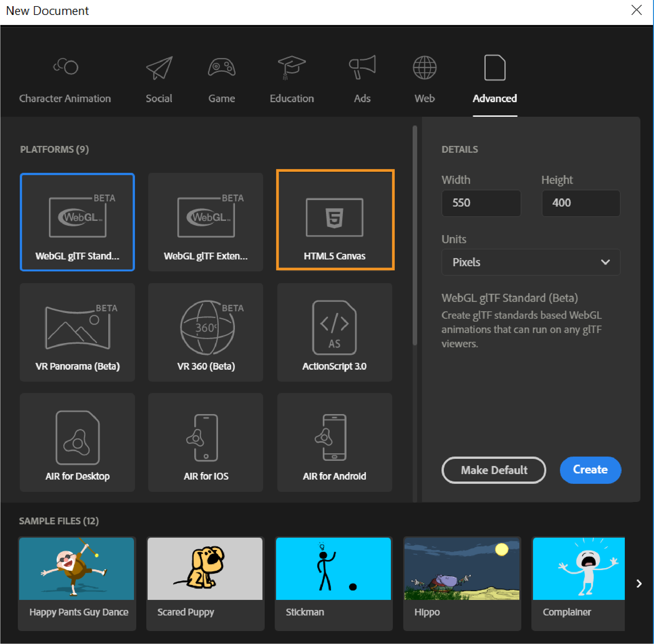Screen dimensions: 654x644
Task: Pick the VR Panorama (Beta) platform
Action: (x=77, y=332)
